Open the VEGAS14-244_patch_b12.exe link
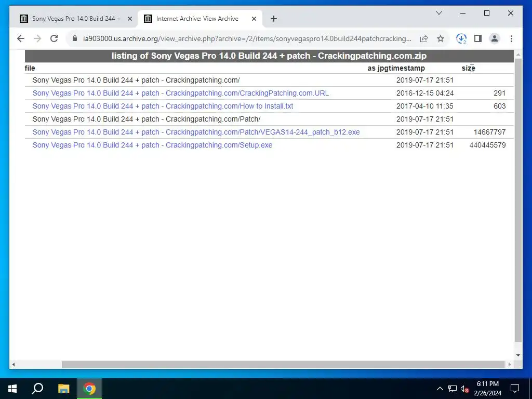This screenshot has width=532, height=399. coord(196,132)
